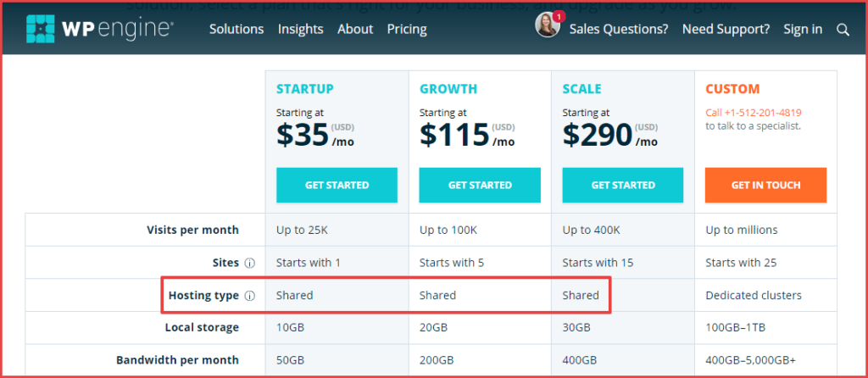Click the Sign in link
Viewport: 868px width, 378px height.
click(x=803, y=29)
